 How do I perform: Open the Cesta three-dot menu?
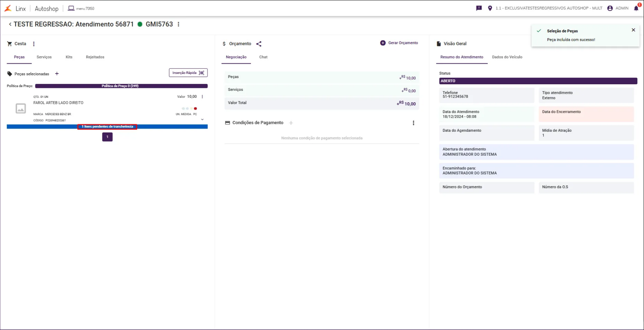point(34,44)
